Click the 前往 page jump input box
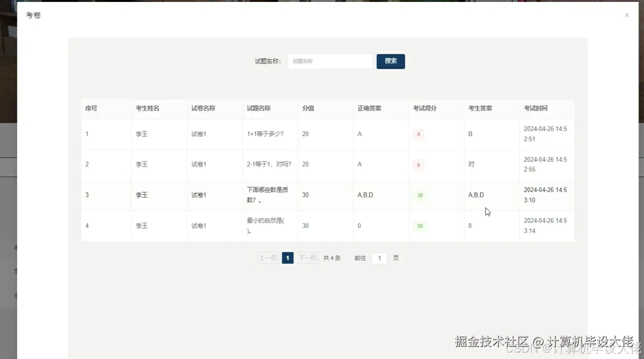Image resolution: width=644 pixels, height=359 pixels. [379, 258]
